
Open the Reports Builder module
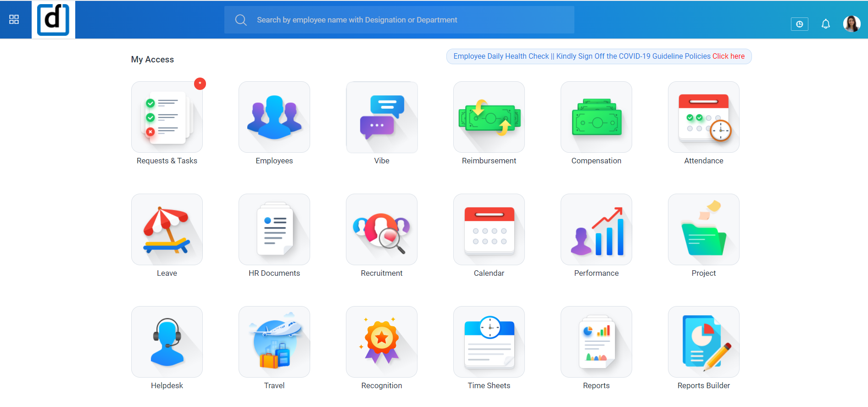(704, 342)
